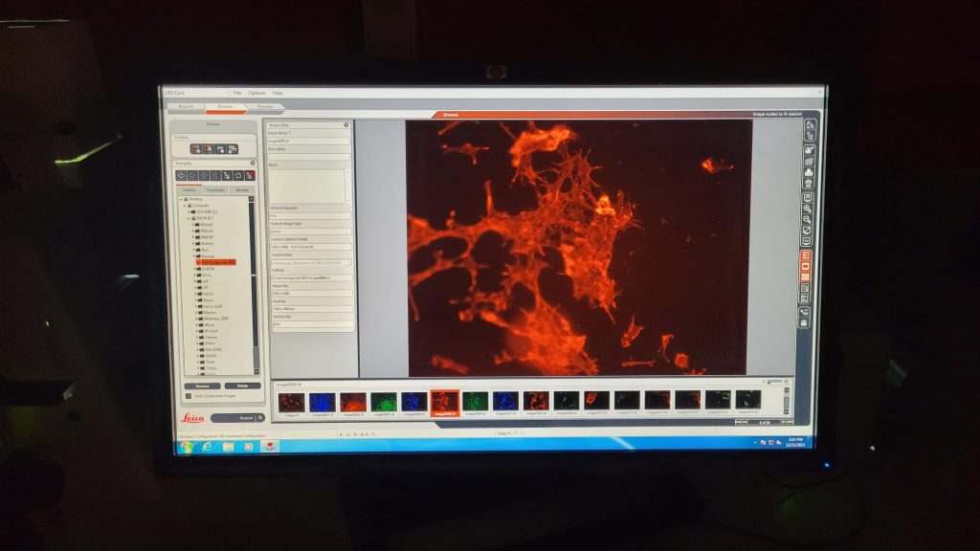Zoom in using the magnifier plus icon
The width and height of the screenshot is (980, 551).
coord(808,209)
